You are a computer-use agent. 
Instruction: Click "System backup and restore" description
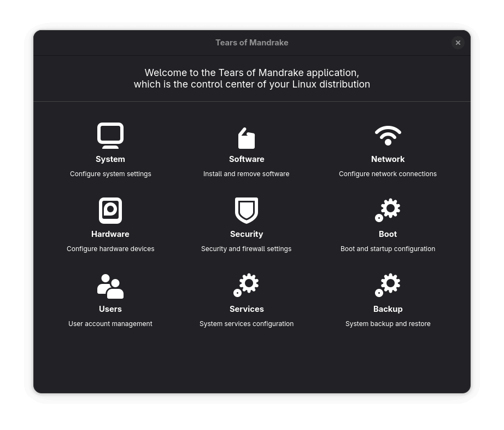tap(388, 324)
